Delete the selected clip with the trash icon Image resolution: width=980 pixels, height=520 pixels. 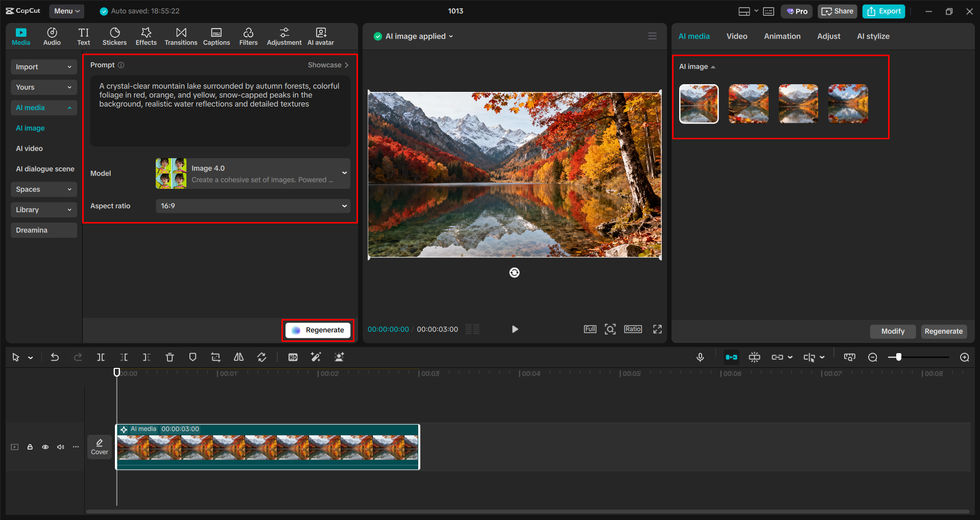point(170,357)
